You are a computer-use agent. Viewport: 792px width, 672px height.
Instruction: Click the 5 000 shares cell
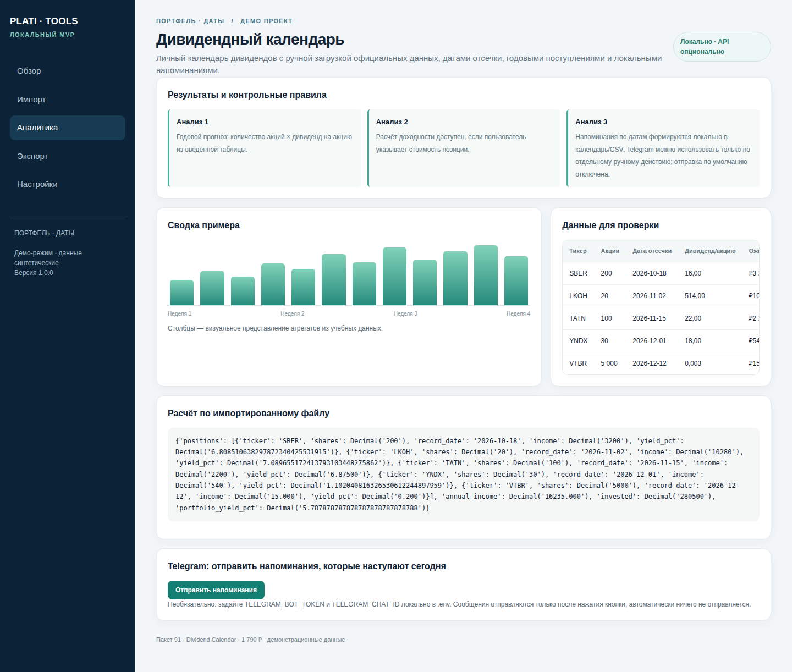pos(609,363)
